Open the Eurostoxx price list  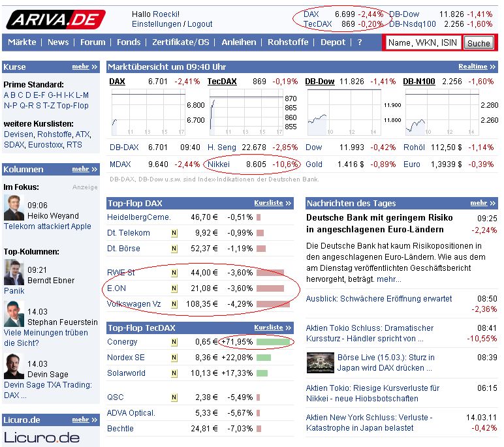(45, 145)
